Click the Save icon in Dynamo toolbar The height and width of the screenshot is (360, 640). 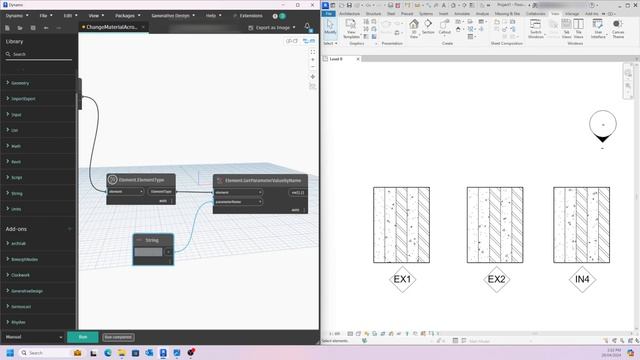point(33,28)
